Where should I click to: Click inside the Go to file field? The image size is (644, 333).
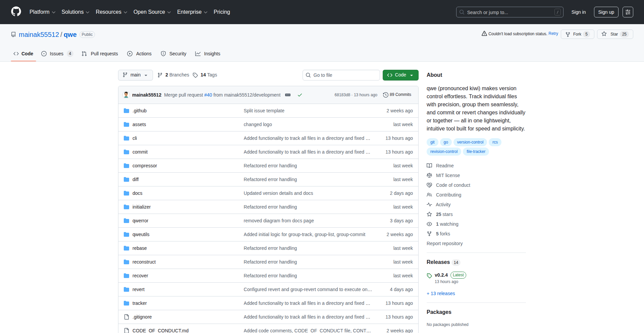coord(341,75)
